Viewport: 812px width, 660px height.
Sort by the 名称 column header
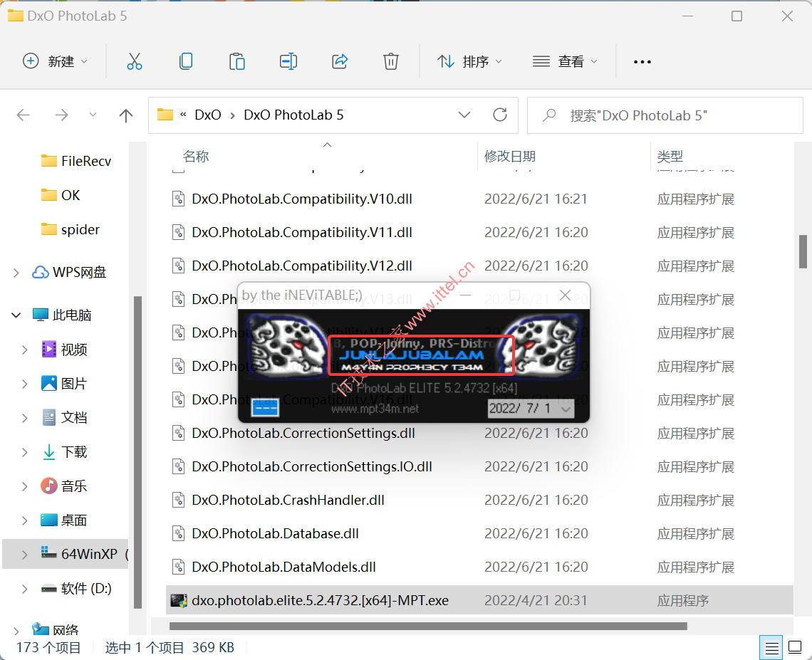[x=196, y=157]
